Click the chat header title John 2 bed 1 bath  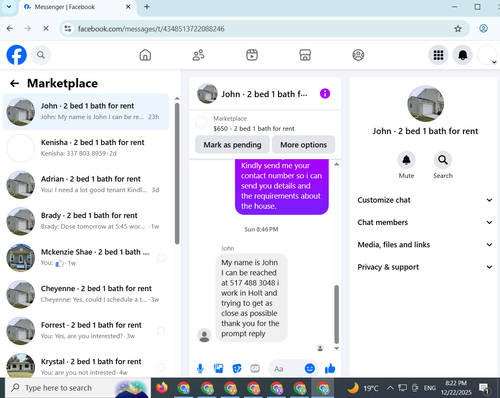point(264,94)
